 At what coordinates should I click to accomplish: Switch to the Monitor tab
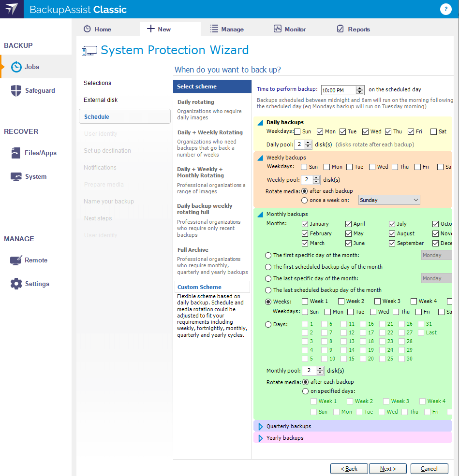[290, 29]
